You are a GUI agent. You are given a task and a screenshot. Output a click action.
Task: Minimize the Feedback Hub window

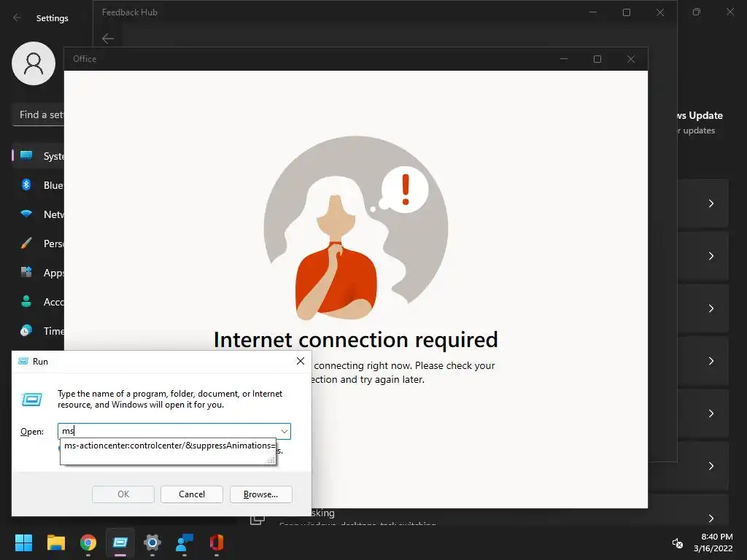(592, 12)
